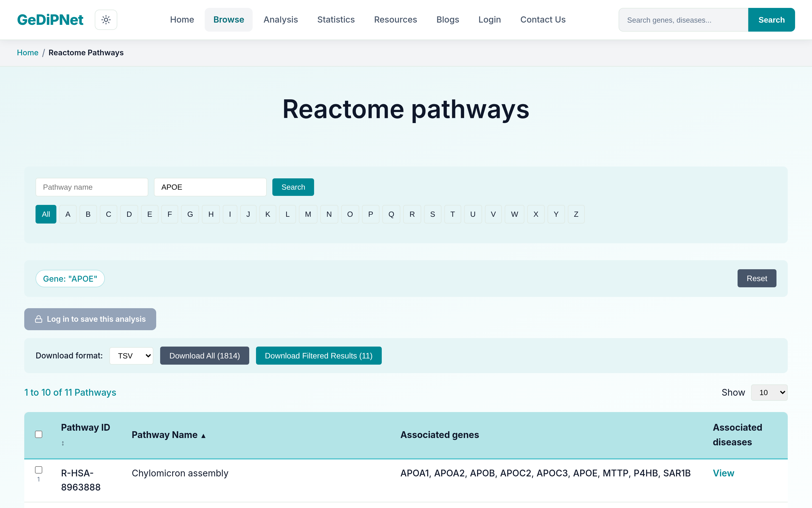Filter pathways by letter Q
Viewport: 812px width, 508px height.
[391, 214]
